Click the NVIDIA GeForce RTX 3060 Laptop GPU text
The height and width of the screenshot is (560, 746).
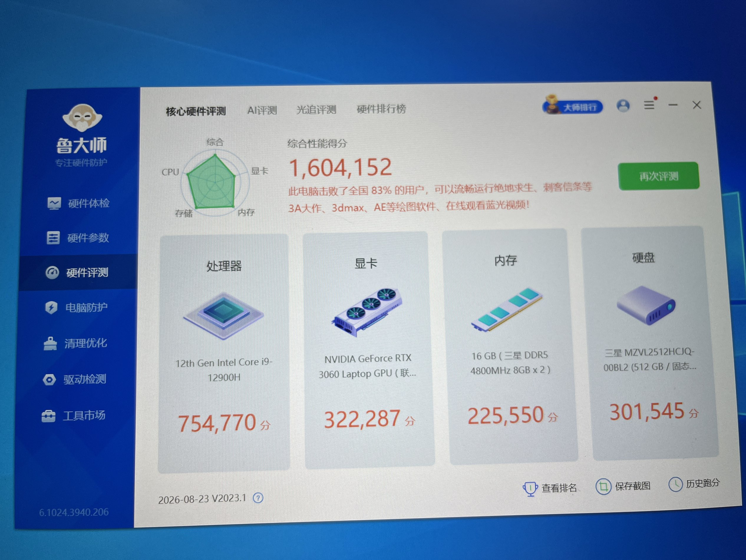click(368, 366)
